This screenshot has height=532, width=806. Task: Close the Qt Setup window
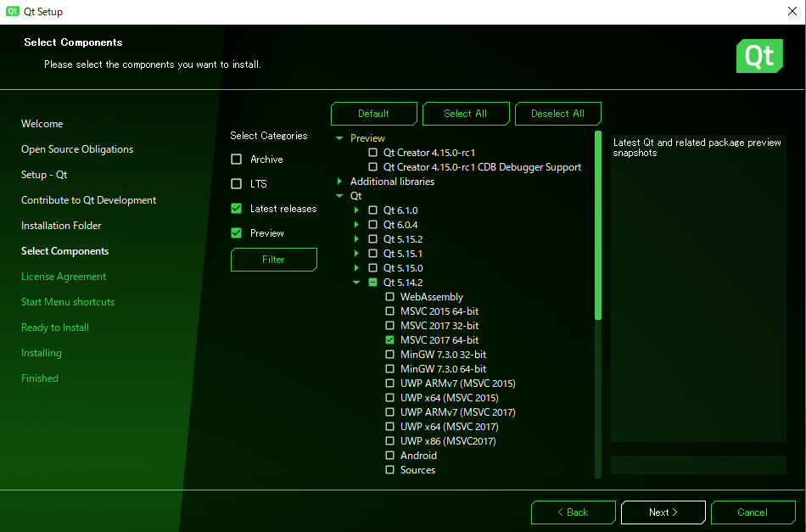click(x=792, y=11)
